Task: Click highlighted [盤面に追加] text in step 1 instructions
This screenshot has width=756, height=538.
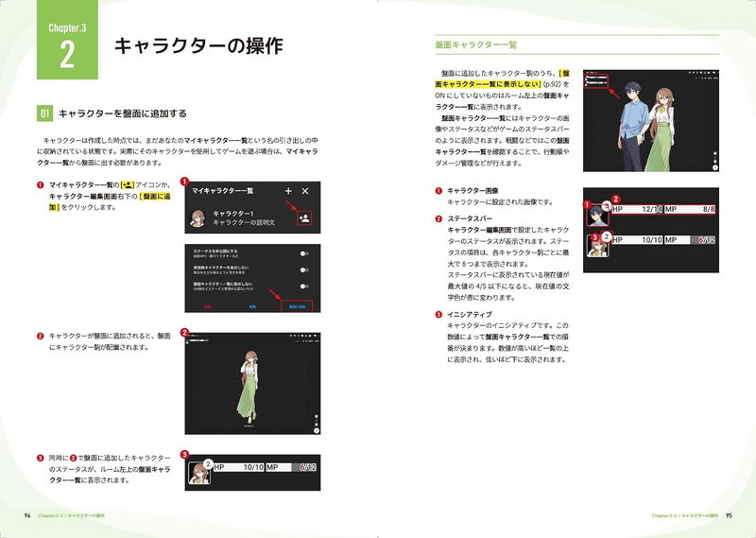Action: tap(110, 201)
